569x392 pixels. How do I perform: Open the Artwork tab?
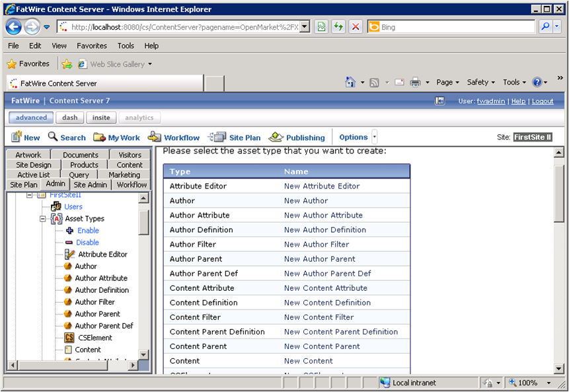[x=28, y=155]
